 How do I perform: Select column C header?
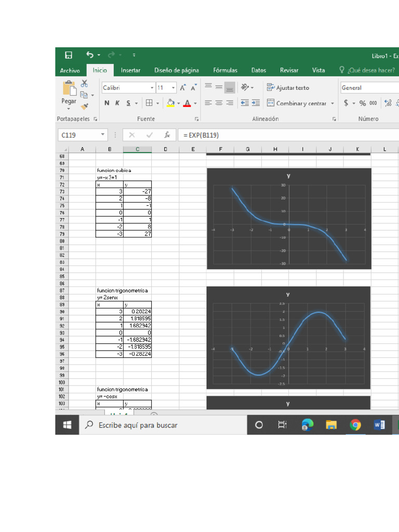tap(137, 149)
